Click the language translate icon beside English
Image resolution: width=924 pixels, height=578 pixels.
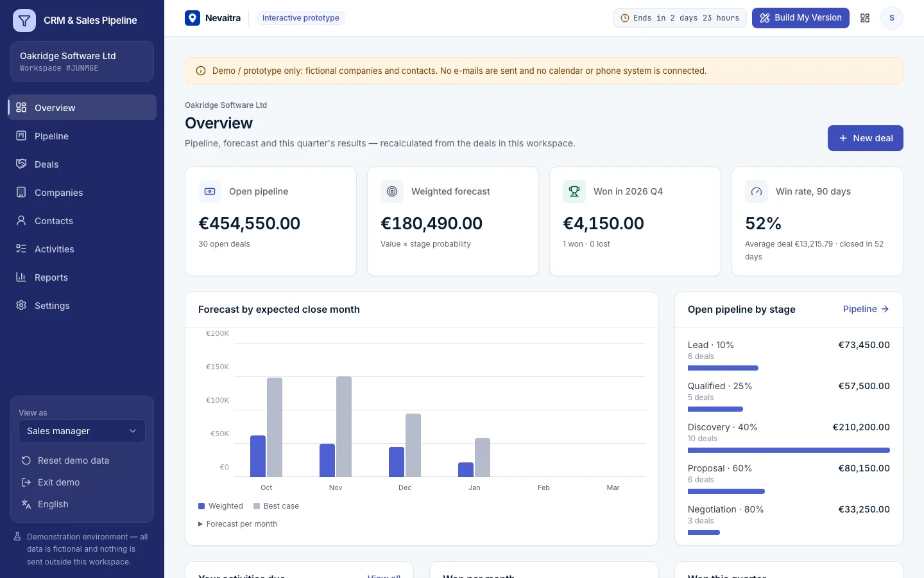click(26, 504)
